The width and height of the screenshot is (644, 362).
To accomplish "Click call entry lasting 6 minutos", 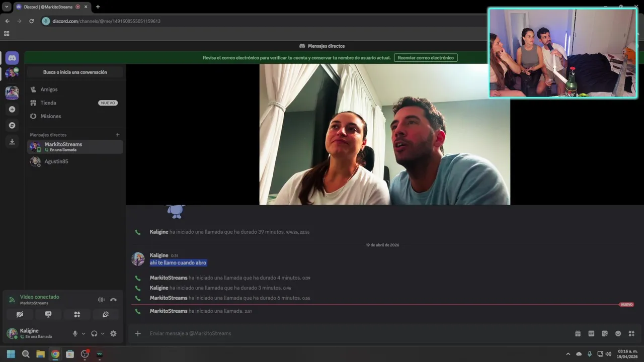I will coord(230,298).
